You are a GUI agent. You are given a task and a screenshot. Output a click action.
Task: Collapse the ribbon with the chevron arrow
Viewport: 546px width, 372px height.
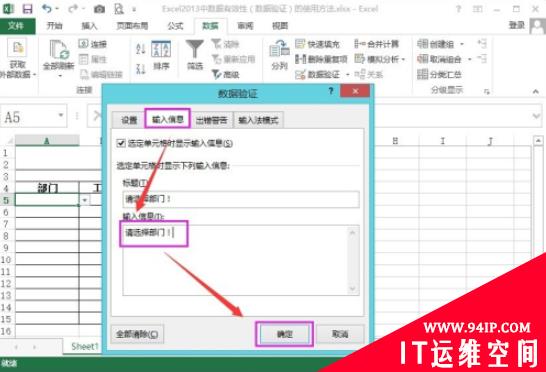(536, 92)
